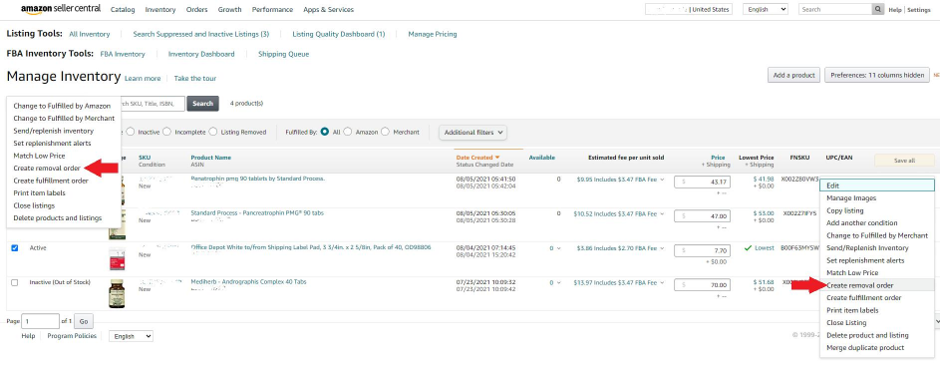Click the price field showing 70.00
Viewport: 940px width, 366px height.
click(x=702, y=285)
